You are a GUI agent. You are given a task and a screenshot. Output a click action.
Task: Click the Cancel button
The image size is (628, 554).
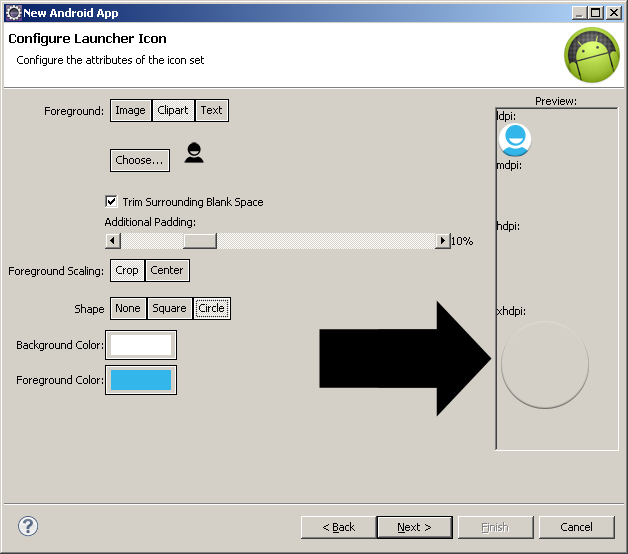[x=576, y=527]
